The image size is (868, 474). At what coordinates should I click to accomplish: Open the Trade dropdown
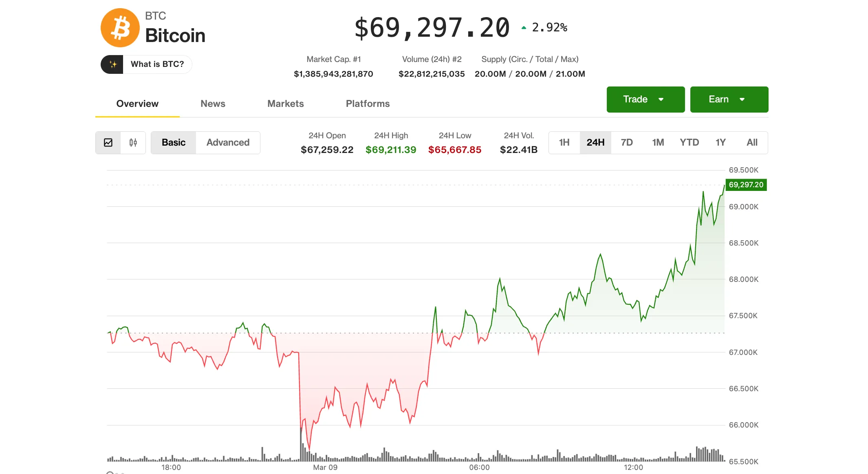click(645, 99)
